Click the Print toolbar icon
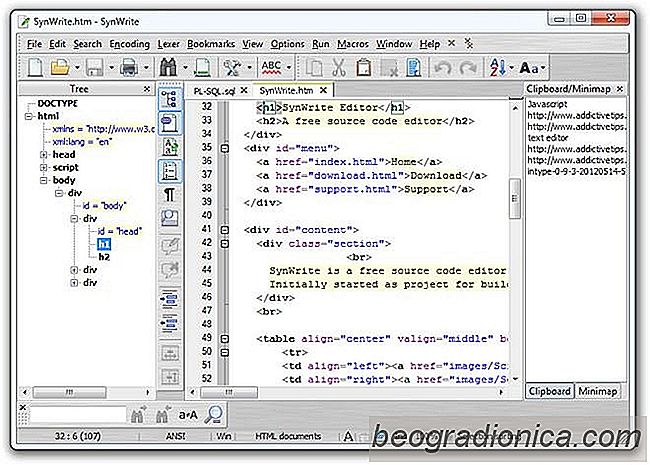The height and width of the screenshot is (465, 650). pos(129,67)
